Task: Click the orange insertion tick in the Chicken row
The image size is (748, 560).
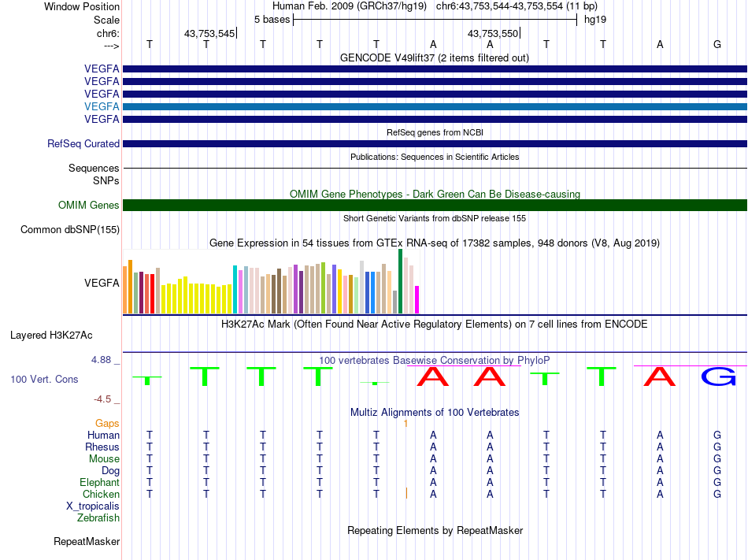Action: tap(406, 493)
